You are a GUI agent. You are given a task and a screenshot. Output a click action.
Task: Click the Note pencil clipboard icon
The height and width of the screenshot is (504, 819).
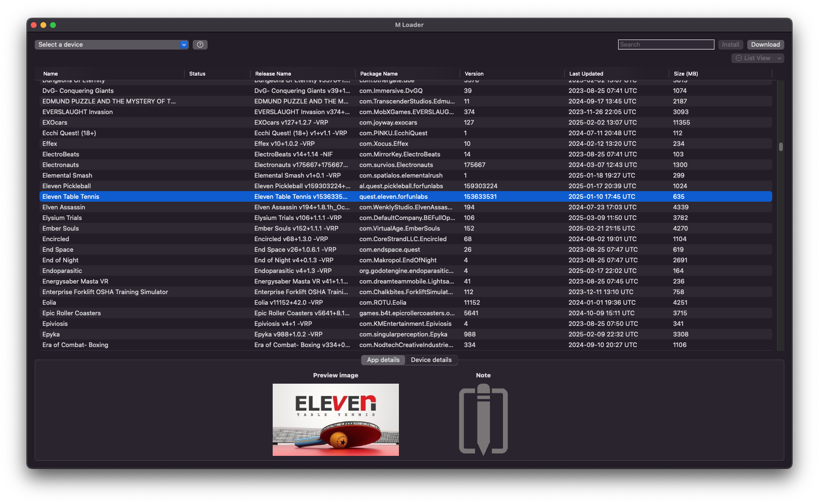pyautogui.click(x=483, y=420)
